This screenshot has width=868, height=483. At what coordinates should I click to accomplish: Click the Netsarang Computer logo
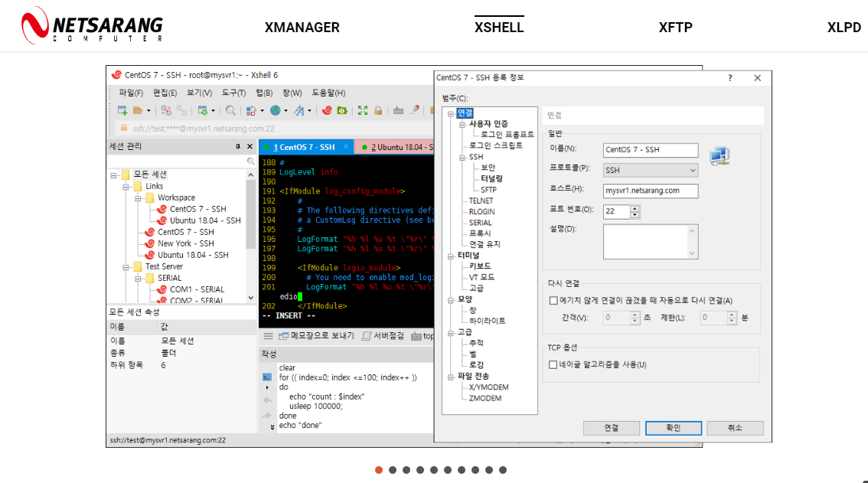point(92,25)
